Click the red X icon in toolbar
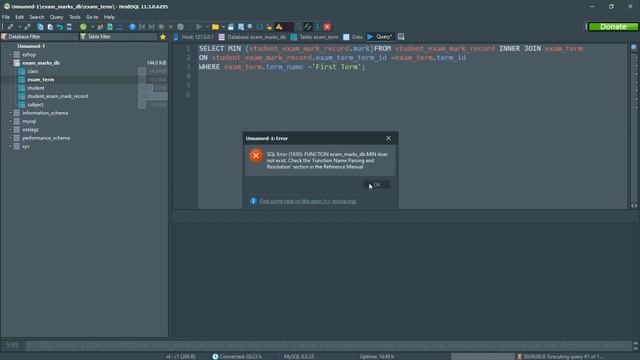The height and width of the screenshot is (360, 640). pyautogui.click(x=327, y=27)
